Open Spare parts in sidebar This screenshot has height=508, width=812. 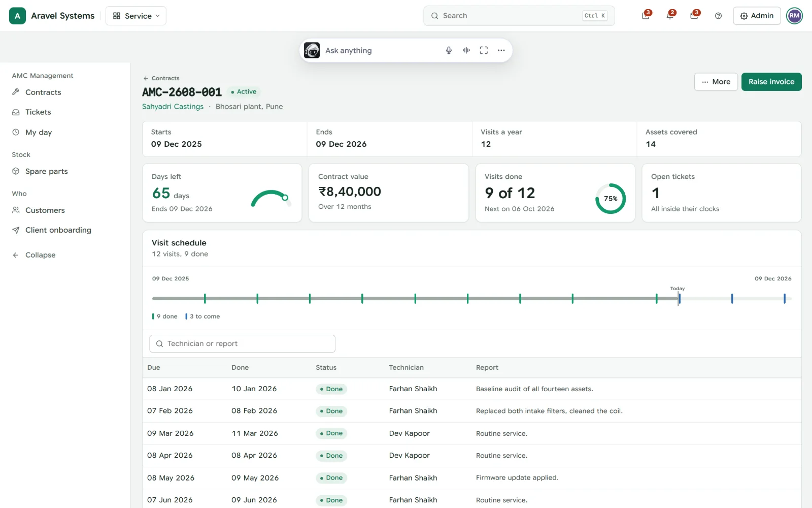[65, 171]
